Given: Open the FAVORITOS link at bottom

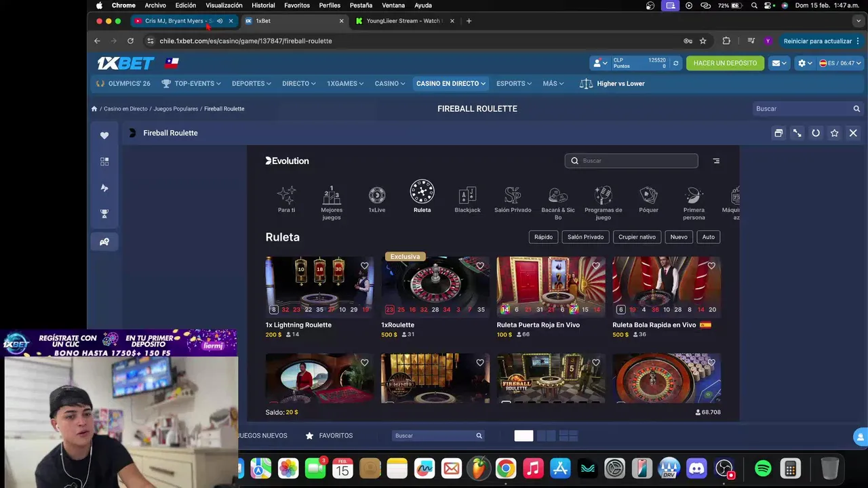Looking at the screenshot, I should click(329, 436).
